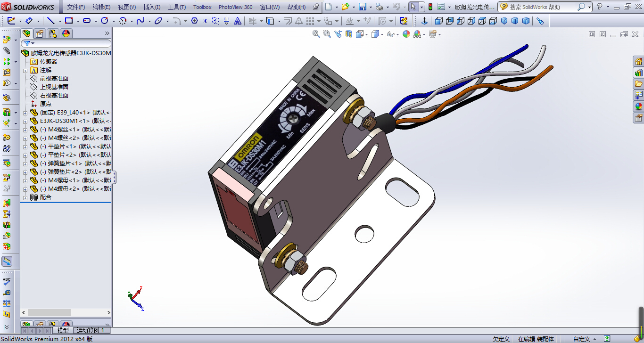The image size is (644, 343).
Task: Open the PropertyManager tab icon
Action: point(40,33)
